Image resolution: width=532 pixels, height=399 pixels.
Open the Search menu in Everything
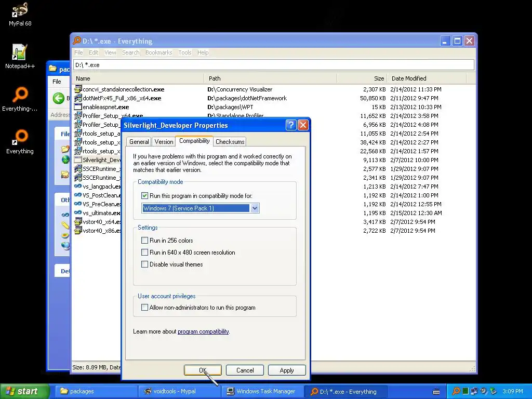[130, 52]
